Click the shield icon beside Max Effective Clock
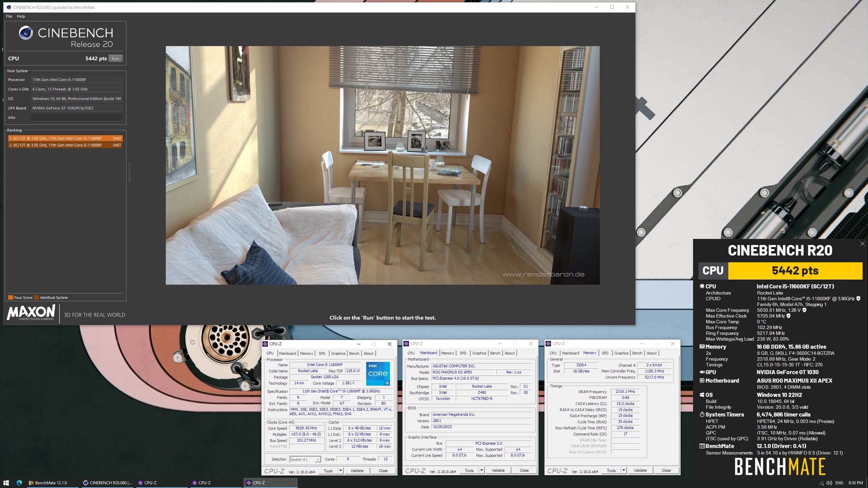This screenshot has height=488, width=868. pyautogui.click(x=788, y=316)
